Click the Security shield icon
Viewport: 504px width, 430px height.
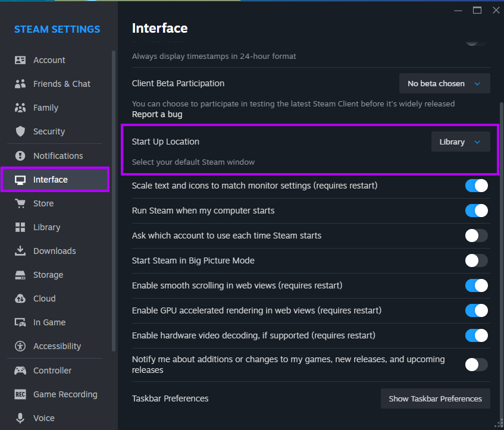point(20,131)
